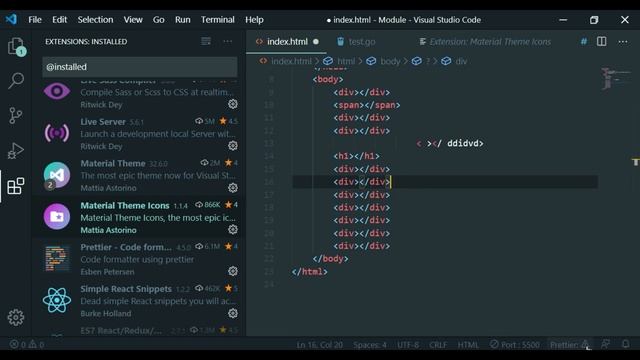The width and height of the screenshot is (640, 360).
Task: Click the VS Code logo icon
Action: click(x=11, y=19)
